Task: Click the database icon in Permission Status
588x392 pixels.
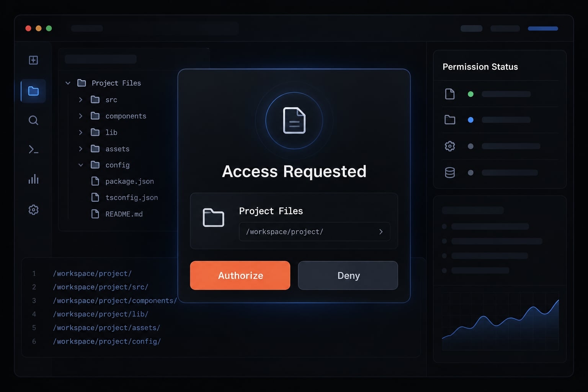Action: 450,173
